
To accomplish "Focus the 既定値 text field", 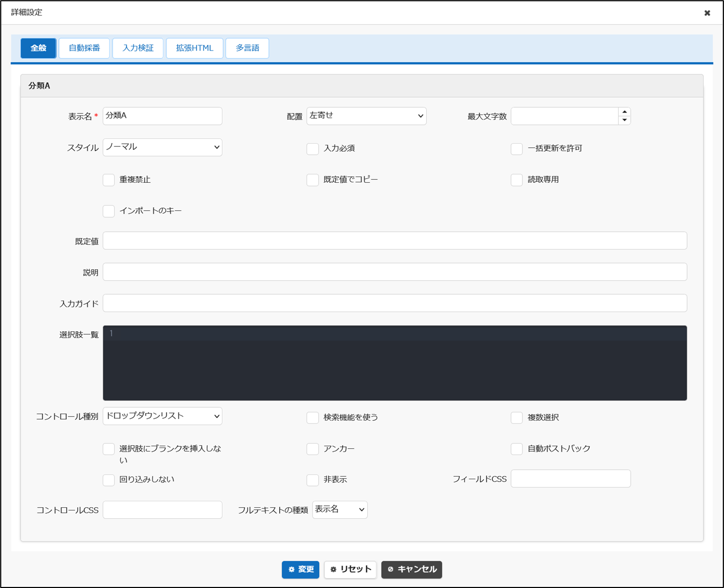I will coord(395,241).
